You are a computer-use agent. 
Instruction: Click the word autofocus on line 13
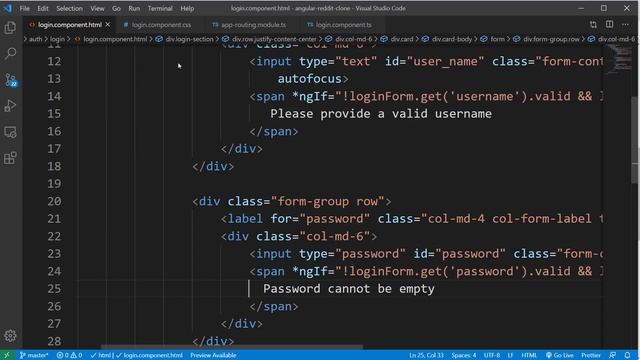click(309, 78)
